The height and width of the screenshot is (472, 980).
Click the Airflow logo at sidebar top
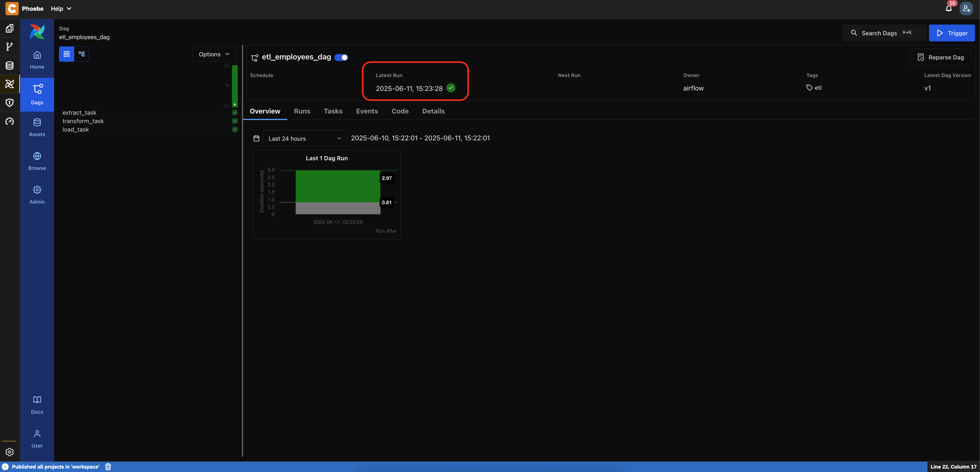click(37, 32)
